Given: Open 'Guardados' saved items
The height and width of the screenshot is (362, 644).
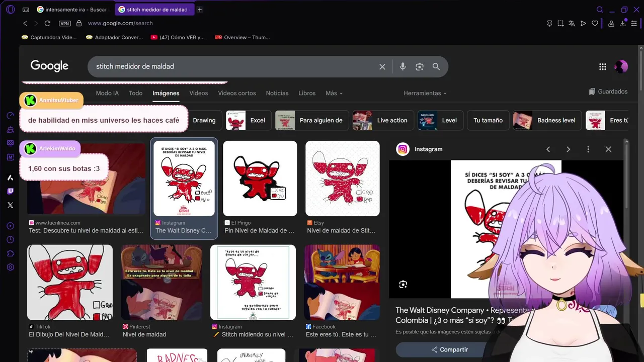Looking at the screenshot, I should coord(608,92).
